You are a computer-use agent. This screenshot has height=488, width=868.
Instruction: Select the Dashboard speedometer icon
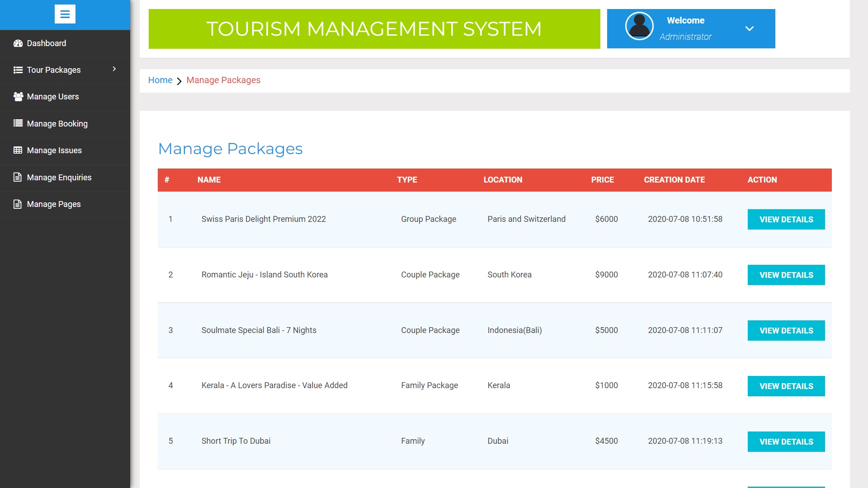(x=18, y=43)
